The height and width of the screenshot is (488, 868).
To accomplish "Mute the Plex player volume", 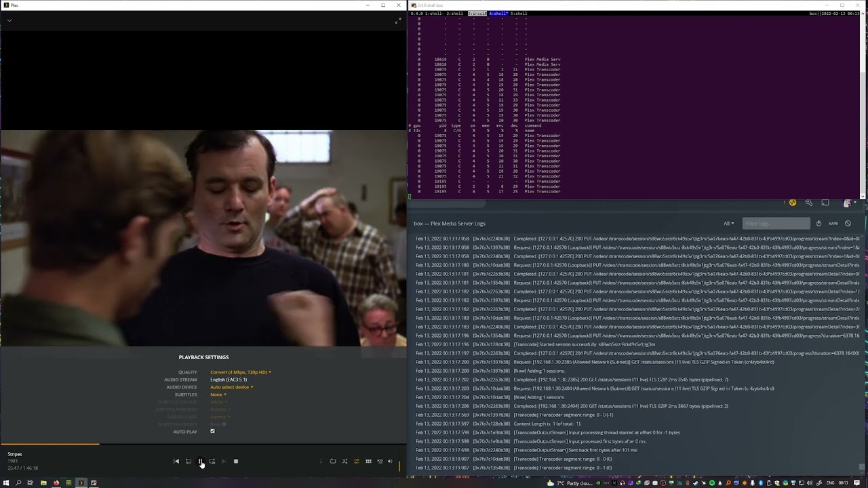I will click(390, 462).
